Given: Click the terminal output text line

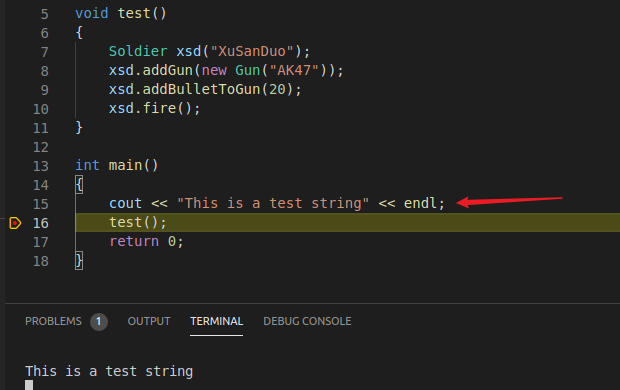Looking at the screenshot, I should (x=109, y=371).
